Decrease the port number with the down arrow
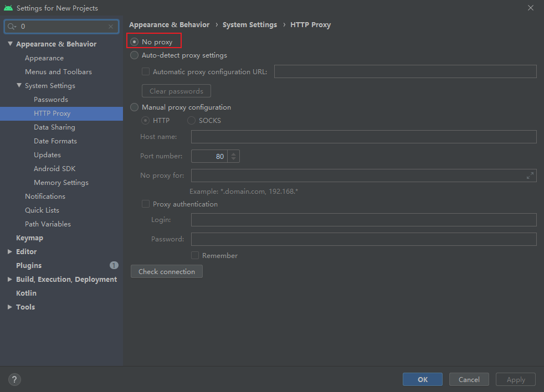Viewport: 544px width, 392px height. (x=233, y=159)
